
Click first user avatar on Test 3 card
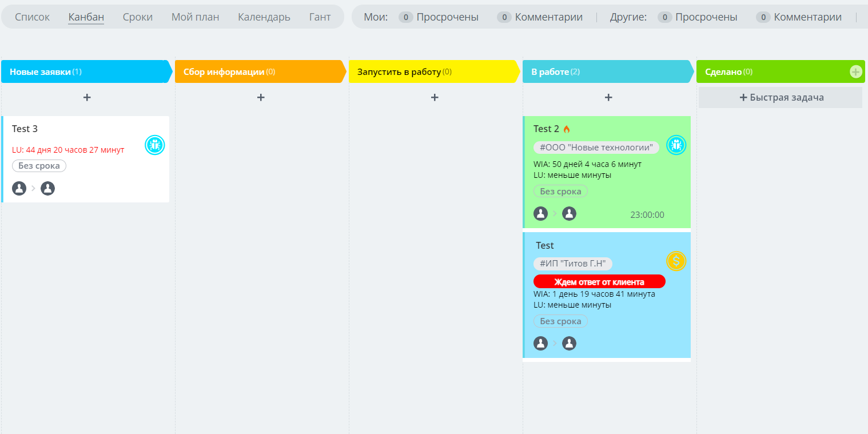tap(19, 189)
